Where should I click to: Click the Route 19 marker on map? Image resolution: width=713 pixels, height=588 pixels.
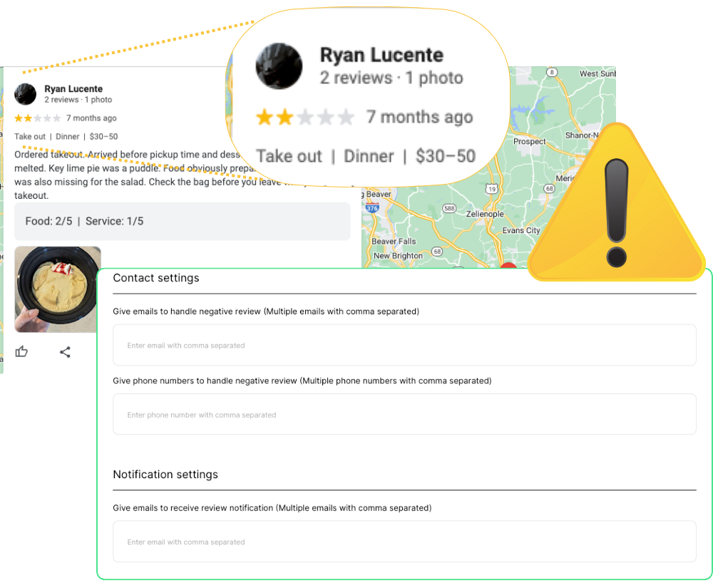pos(492,189)
